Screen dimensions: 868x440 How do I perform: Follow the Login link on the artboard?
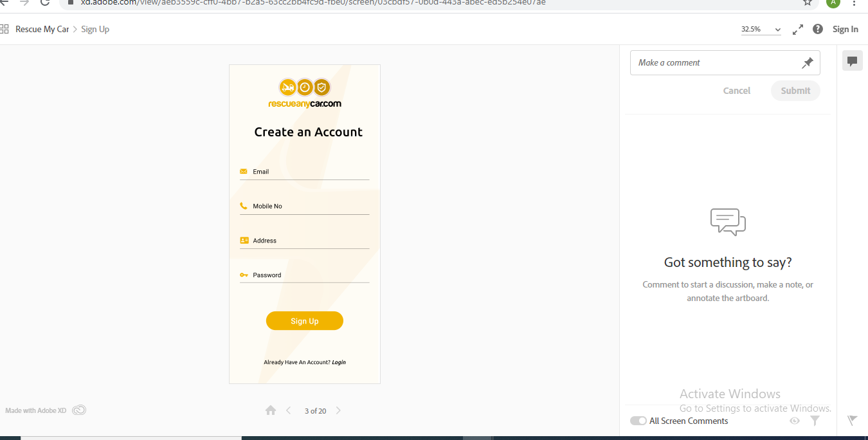point(339,362)
